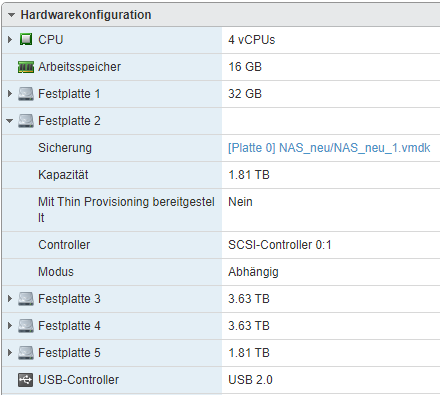Expand Festplatte 5 details arrow

coord(10,353)
